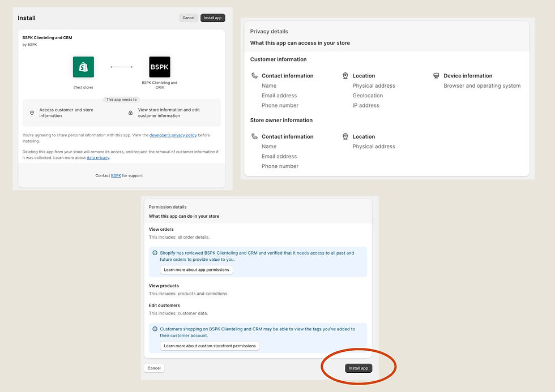Screen dimensions: 555x392
Task: Select 'View store information and edit customer information'
Action: tap(169, 113)
